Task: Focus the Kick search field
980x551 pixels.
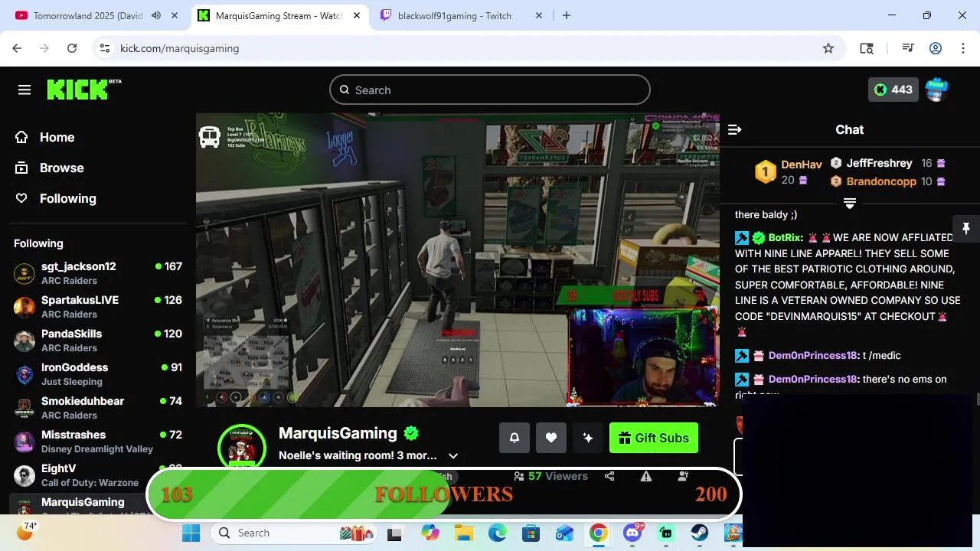Action: pyautogui.click(x=490, y=90)
